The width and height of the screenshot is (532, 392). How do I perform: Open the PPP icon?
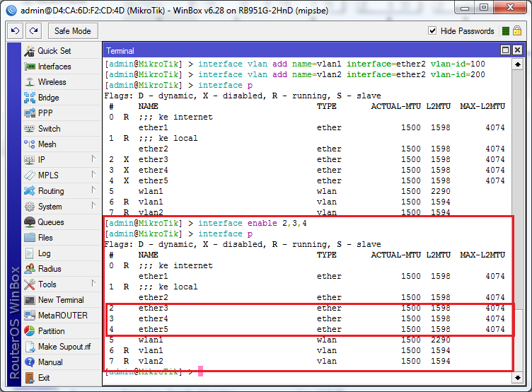(30, 113)
